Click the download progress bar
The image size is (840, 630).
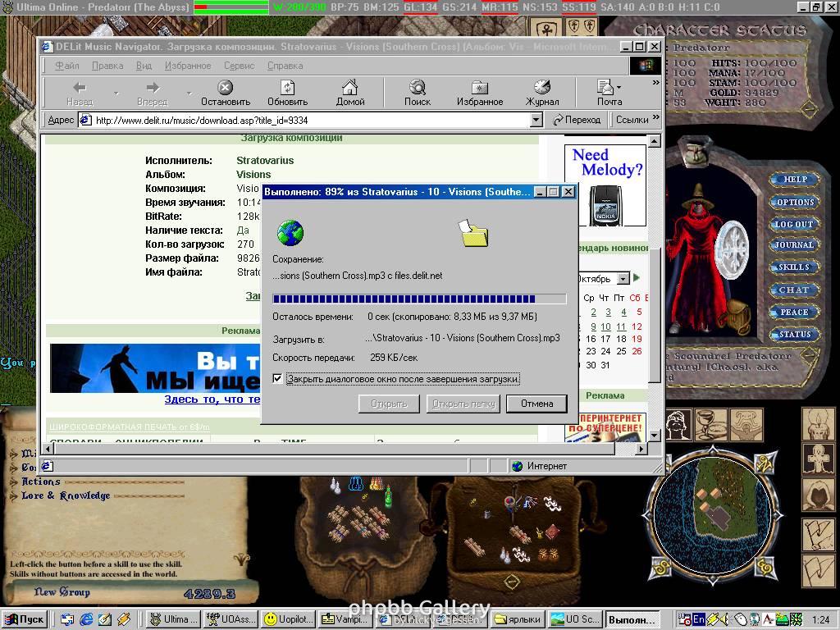click(418, 299)
